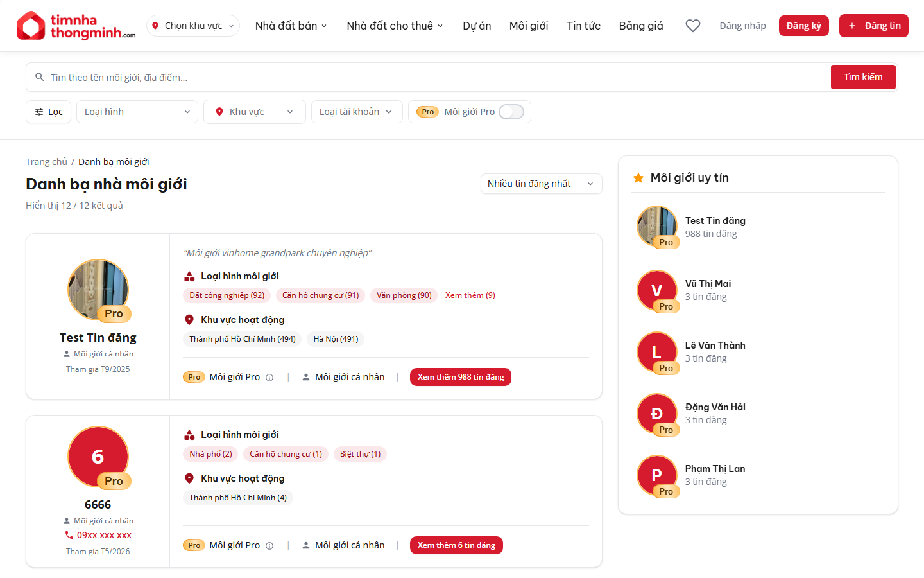Click Vũ Thị Mai avatar icon
924x578 pixels.
[657, 290]
